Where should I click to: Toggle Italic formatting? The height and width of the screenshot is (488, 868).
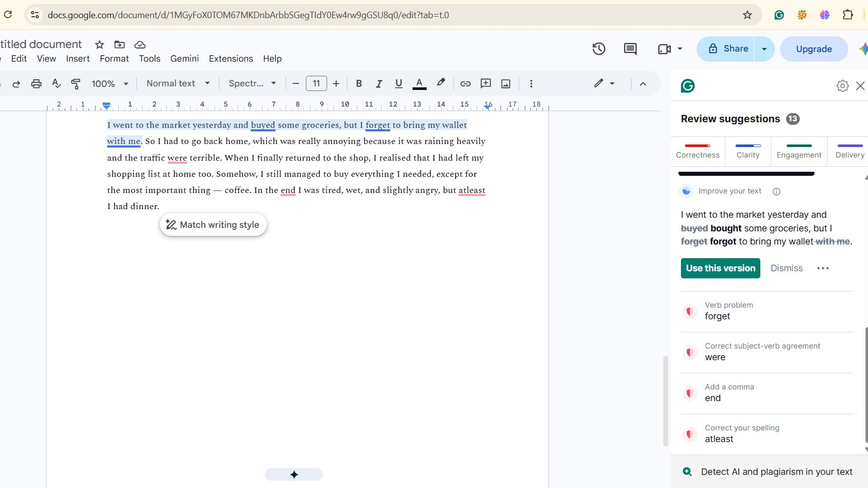coord(379,84)
